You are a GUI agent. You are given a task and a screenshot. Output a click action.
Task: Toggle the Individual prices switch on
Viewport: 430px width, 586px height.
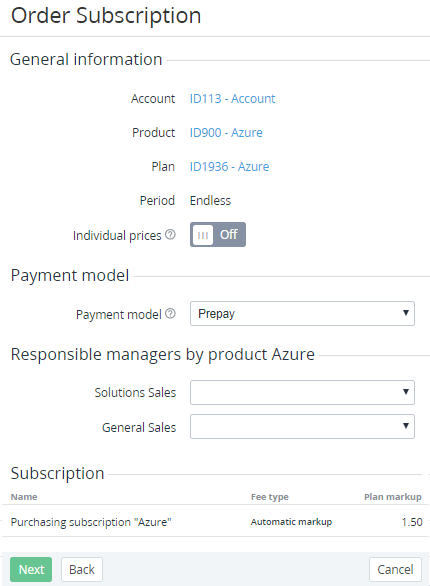tap(218, 235)
